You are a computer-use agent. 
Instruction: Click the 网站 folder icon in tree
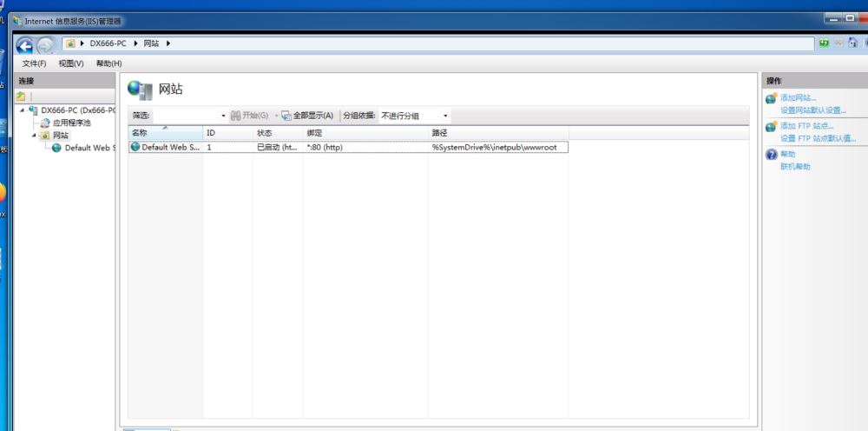pos(45,136)
